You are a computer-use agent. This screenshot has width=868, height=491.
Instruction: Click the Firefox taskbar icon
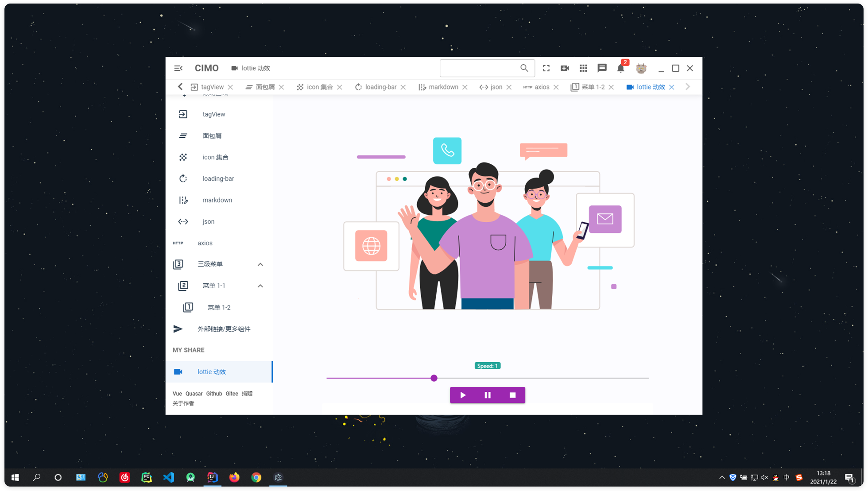click(x=234, y=477)
